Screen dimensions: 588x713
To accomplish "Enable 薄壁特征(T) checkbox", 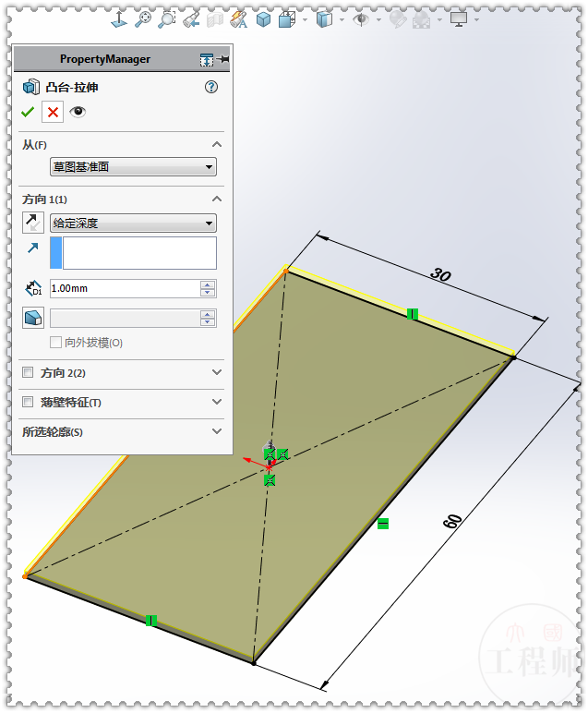I will (x=28, y=402).
